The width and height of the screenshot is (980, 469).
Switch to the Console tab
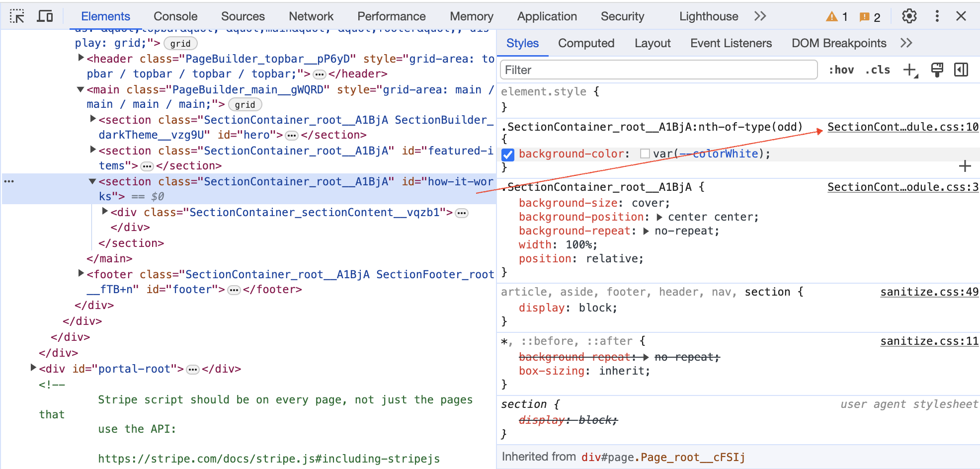click(175, 16)
